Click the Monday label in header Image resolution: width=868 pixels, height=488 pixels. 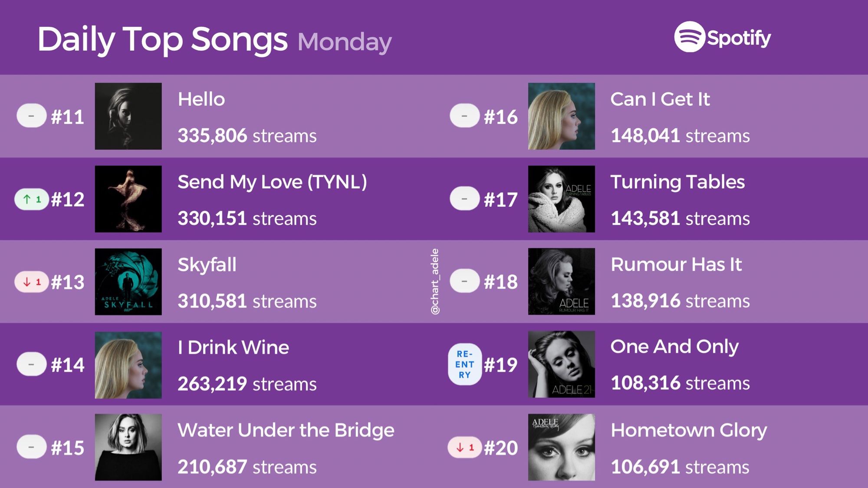tap(345, 43)
